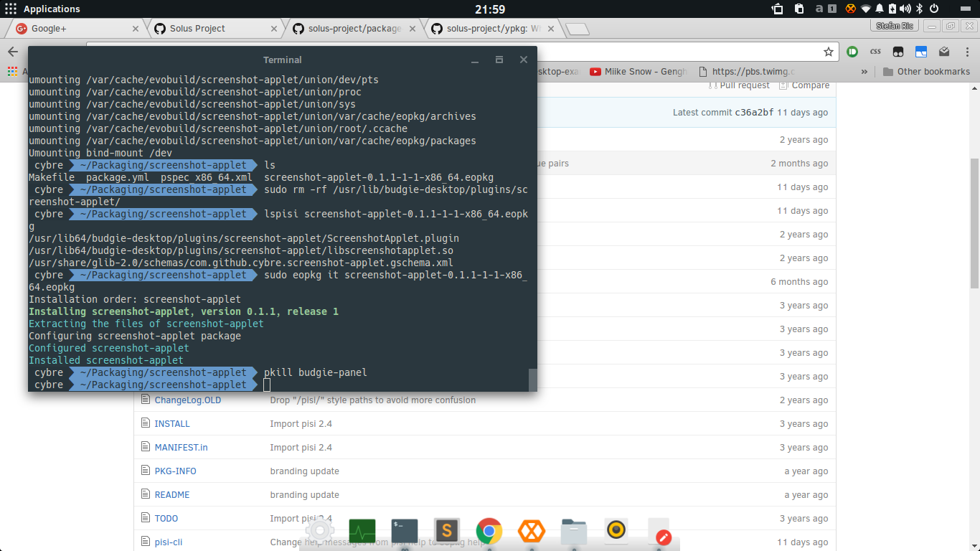Open the TODO file link
This screenshot has width=980, height=551.
point(166,519)
